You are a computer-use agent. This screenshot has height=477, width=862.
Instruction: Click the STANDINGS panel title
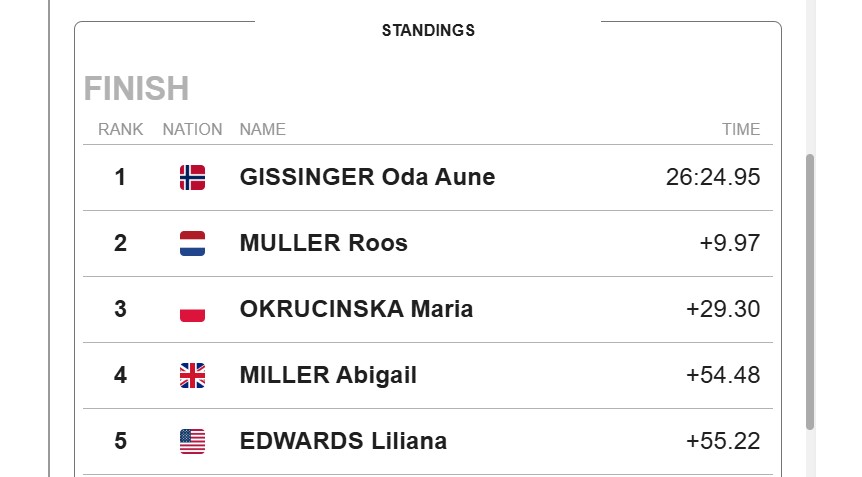[x=428, y=30]
